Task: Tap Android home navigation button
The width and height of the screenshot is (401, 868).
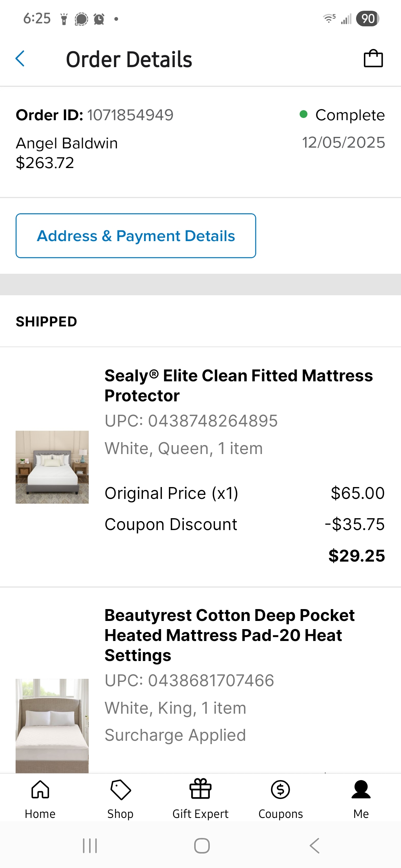Action: (202, 846)
